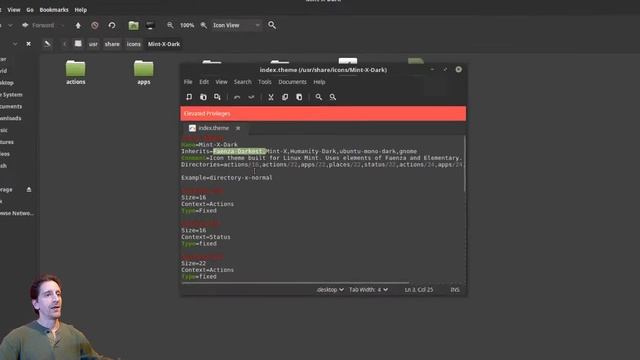Click the editor's horizontal scrollbar
Viewport: 640px width, 360px height.
[295, 282]
